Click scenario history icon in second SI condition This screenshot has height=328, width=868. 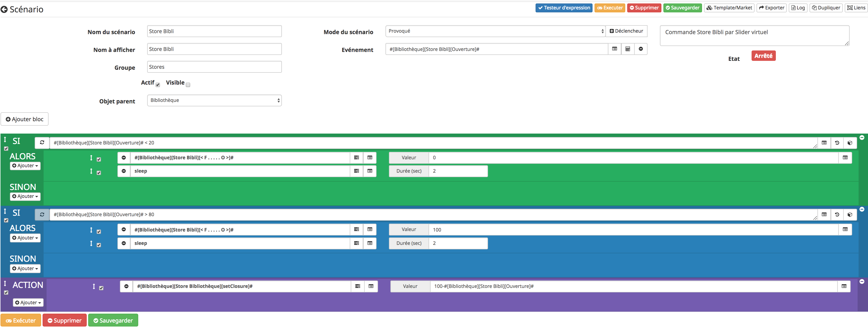click(837, 215)
